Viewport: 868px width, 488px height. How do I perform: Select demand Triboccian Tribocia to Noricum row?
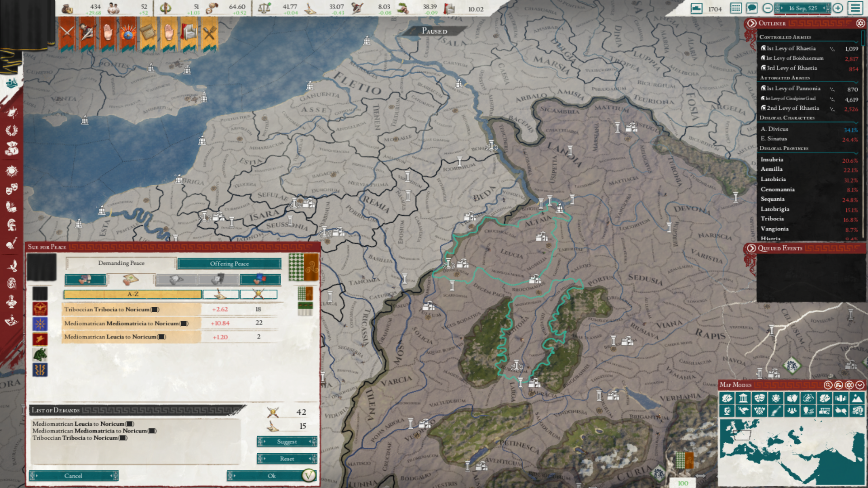pos(170,310)
